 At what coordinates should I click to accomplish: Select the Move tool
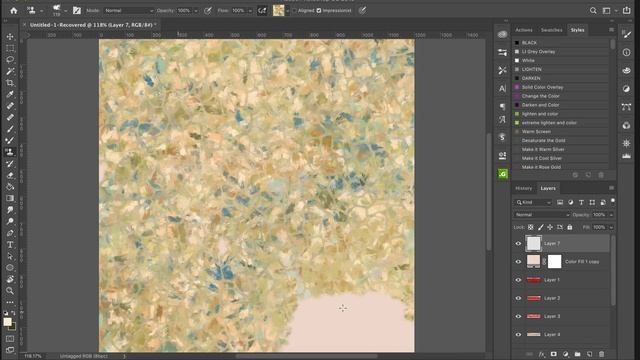coord(10,37)
